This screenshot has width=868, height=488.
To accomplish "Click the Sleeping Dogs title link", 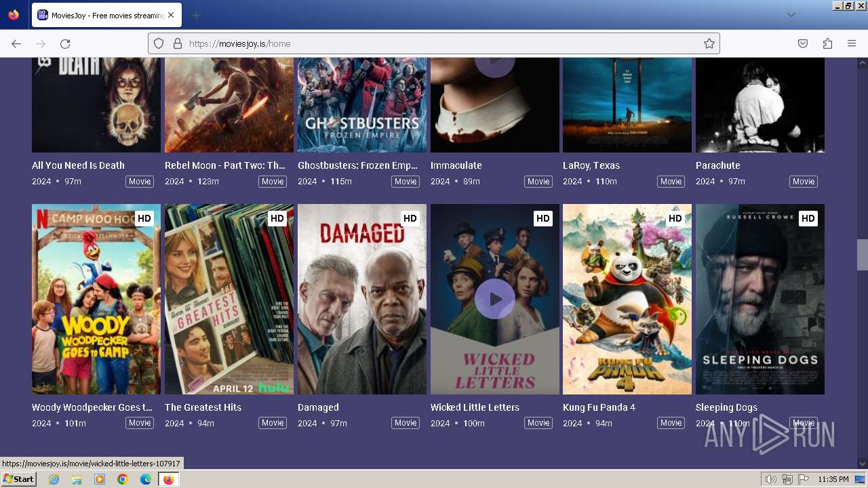I will tap(726, 407).
